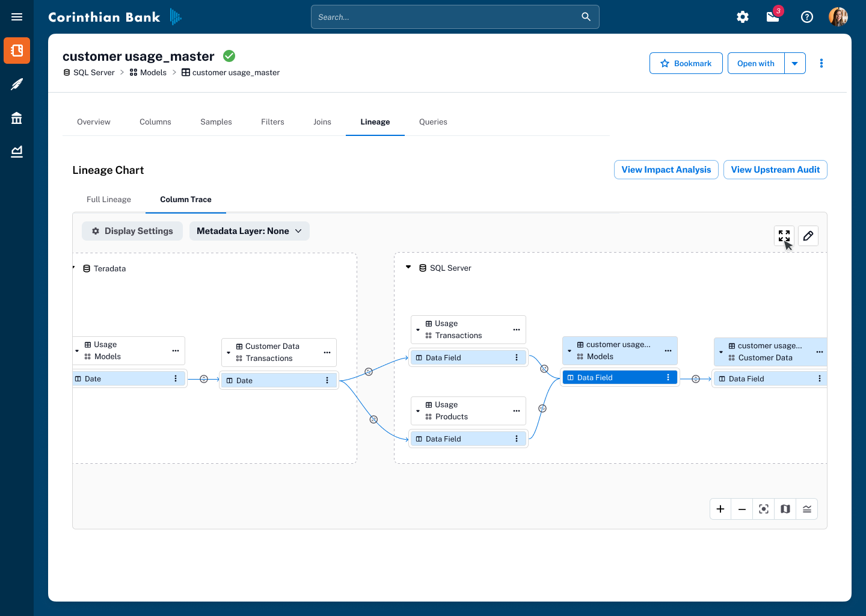The image size is (866, 616).
Task: Click the join connector between Date columns
Action: (x=204, y=379)
